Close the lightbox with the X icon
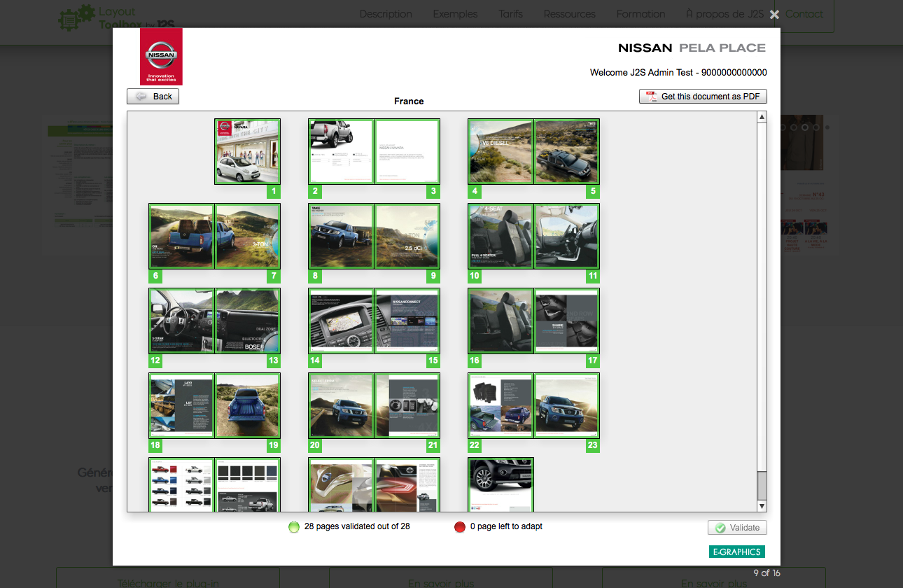 (774, 15)
